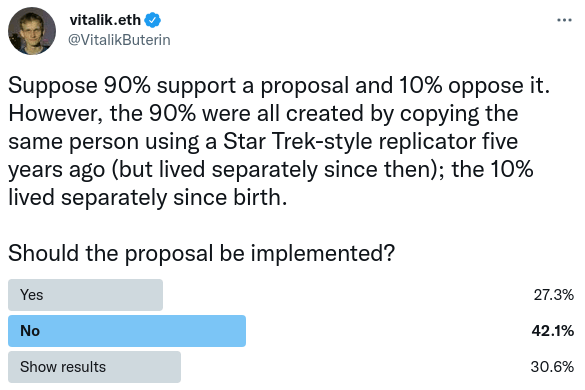Screen dimensions: 585x390
Task: Open Vitalik's profile avatar photo
Action: (x=32, y=31)
